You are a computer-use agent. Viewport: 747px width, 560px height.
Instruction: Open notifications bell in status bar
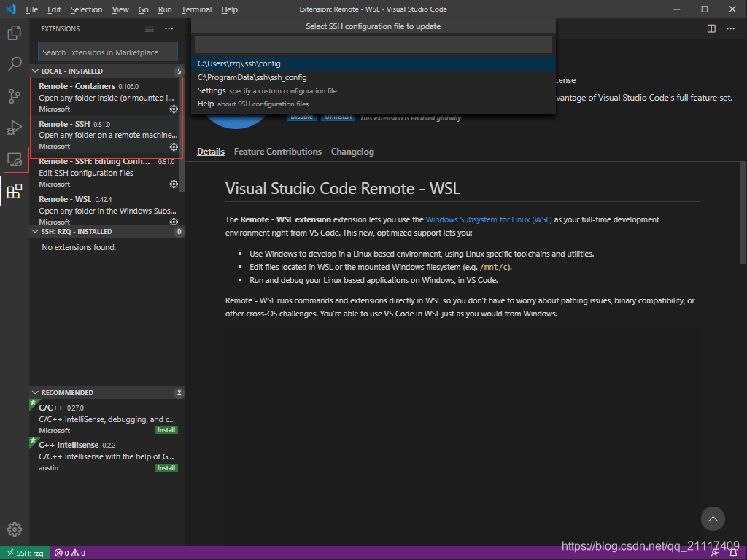click(x=734, y=553)
